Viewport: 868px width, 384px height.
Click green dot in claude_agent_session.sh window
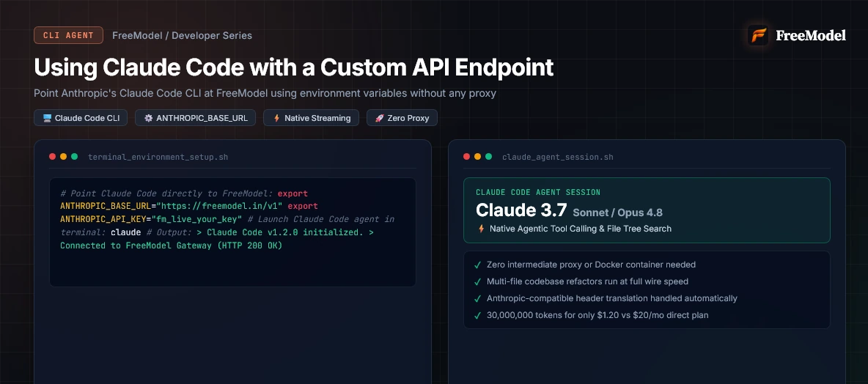click(489, 157)
